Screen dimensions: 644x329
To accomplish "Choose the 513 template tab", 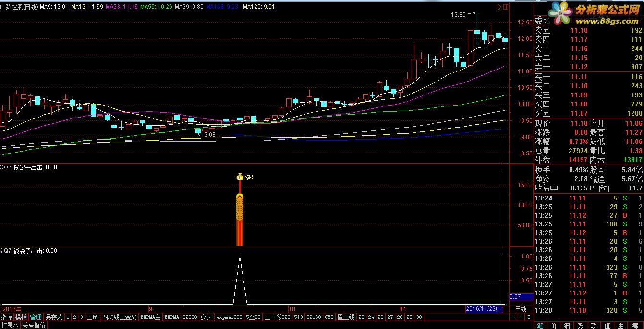I will (x=298, y=317).
